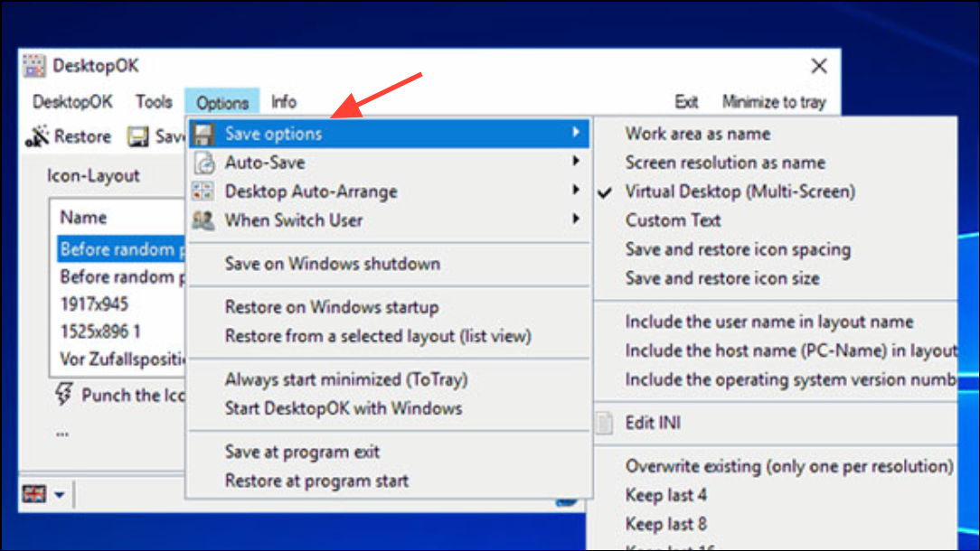
Task: Click the When Switch User people icon
Action: click(x=203, y=219)
